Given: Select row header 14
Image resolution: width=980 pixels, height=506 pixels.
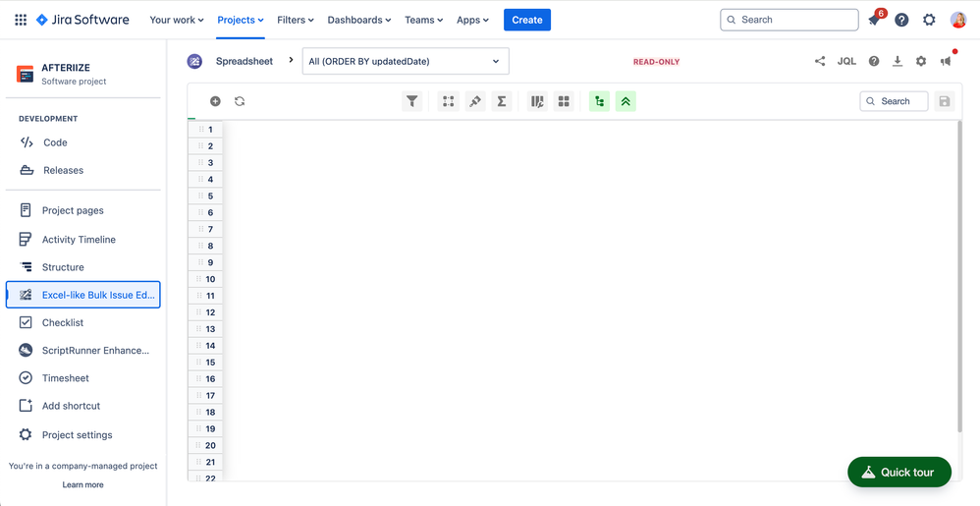Looking at the screenshot, I should tap(205, 345).
